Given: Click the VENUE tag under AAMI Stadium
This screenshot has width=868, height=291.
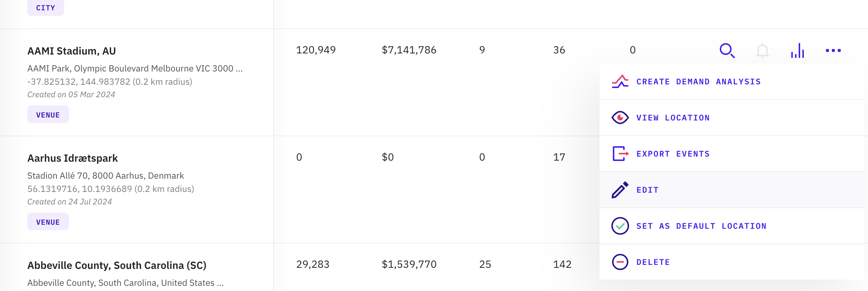Looking at the screenshot, I should [48, 115].
